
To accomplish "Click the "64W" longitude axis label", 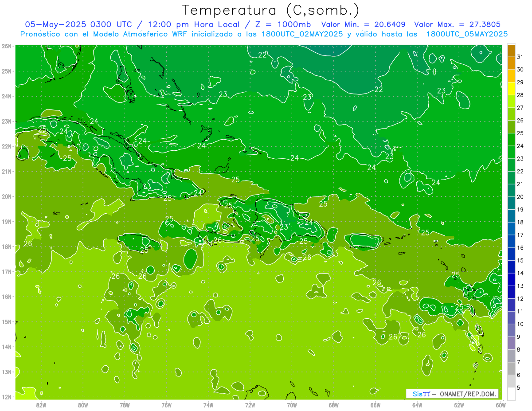I will [x=417, y=405].
